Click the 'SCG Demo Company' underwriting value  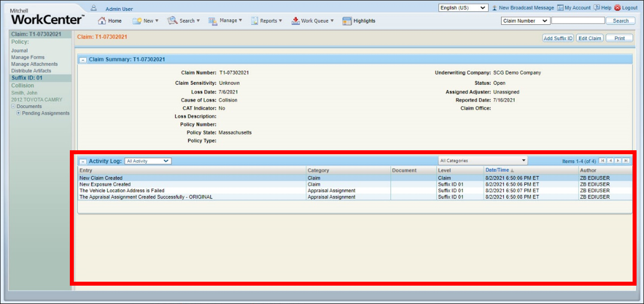click(517, 73)
